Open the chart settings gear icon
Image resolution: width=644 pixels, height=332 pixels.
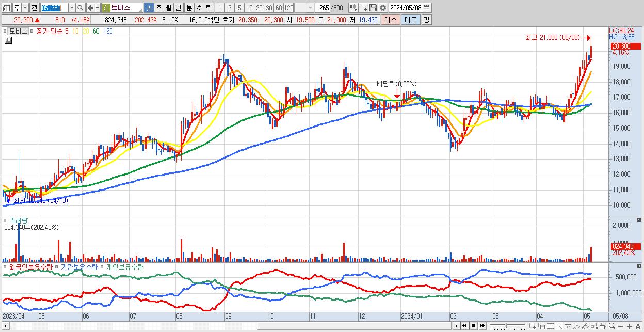[x=382, y=8]
